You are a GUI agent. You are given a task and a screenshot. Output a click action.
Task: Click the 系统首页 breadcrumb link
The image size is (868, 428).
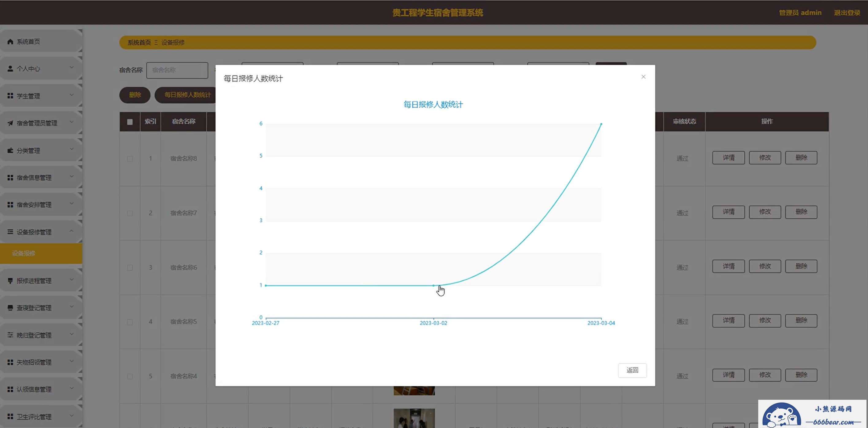[139, 43]
